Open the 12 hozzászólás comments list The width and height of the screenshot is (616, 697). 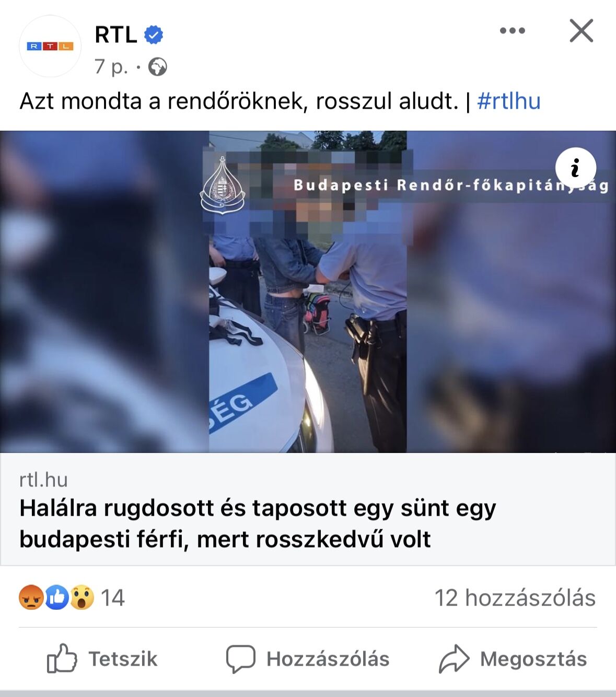tap(515, 598)
